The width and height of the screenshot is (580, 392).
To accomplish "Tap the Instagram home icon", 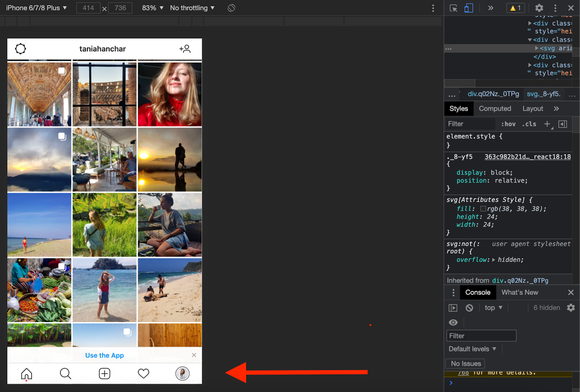I will click(26, 374).
